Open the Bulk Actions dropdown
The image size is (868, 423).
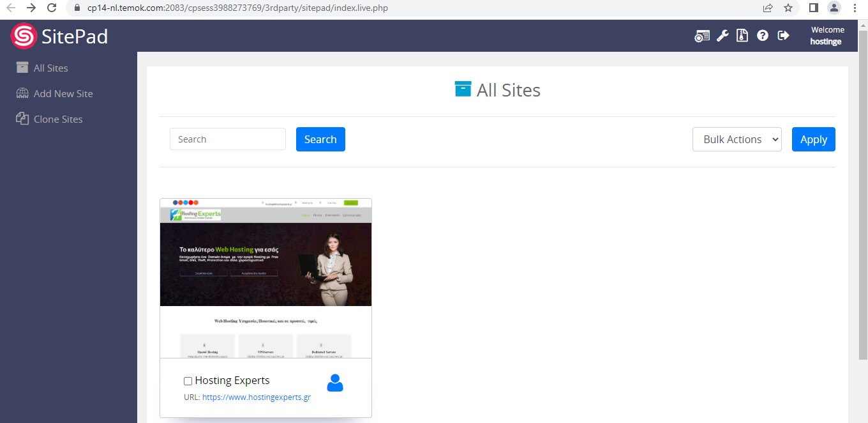(x=737, y=139)
